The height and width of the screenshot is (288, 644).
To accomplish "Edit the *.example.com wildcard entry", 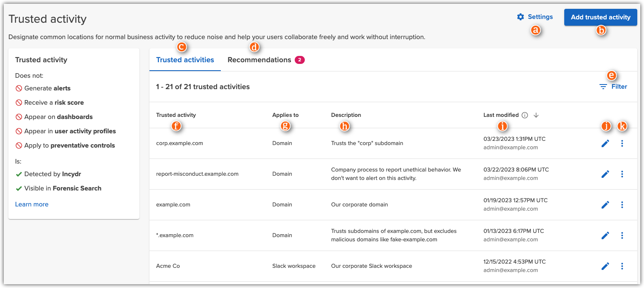I will pyautogui.click(x=605, y=235).
